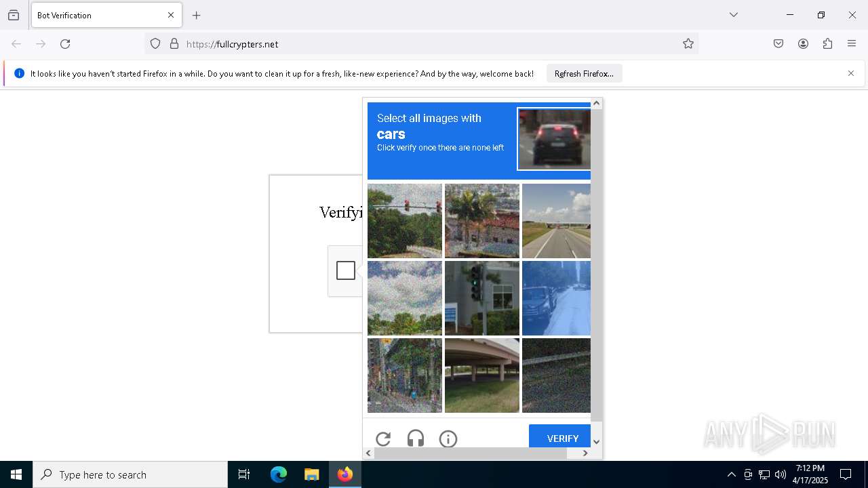
Task: Bookmark this page with the star
Action: point(688,44)
